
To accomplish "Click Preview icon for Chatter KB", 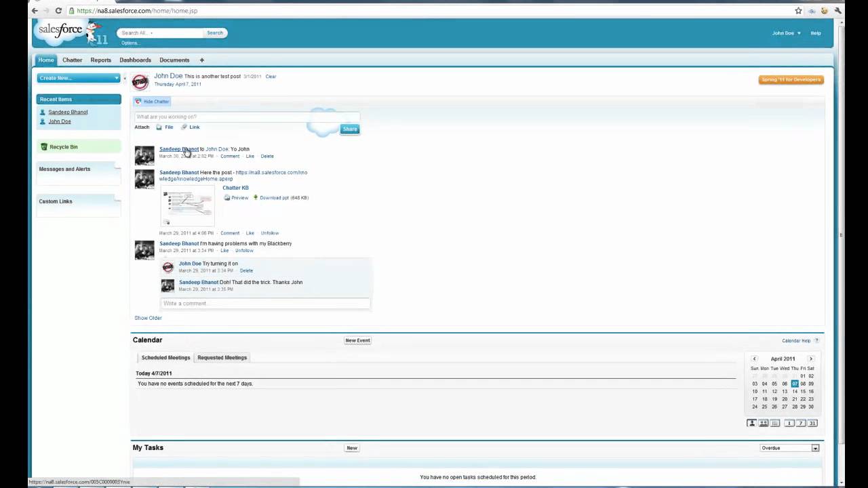I will point(227,198).
